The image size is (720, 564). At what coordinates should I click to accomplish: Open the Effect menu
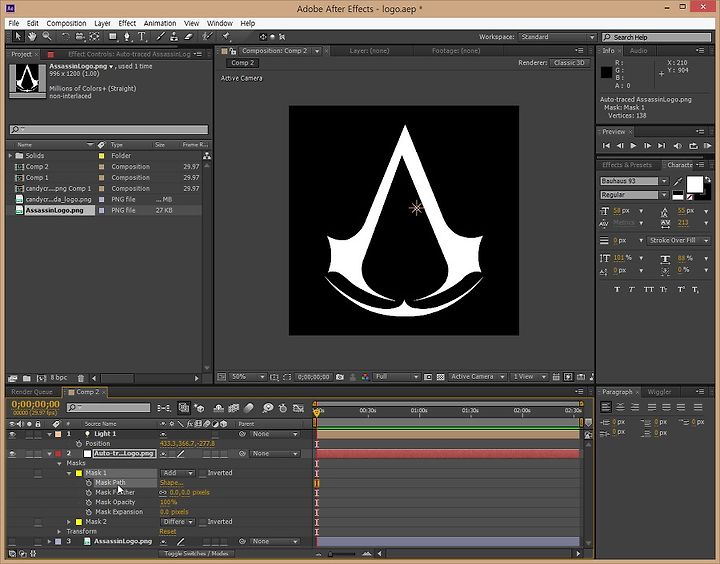(127, 23)
